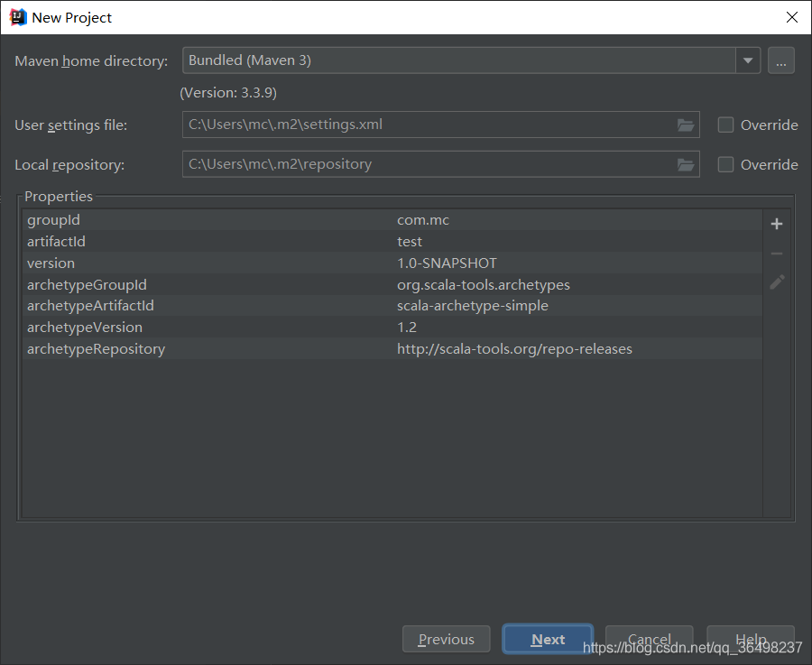Select the archetypeArtifactId property row
This screenshot has width=812, height=665.
point(392,306)
